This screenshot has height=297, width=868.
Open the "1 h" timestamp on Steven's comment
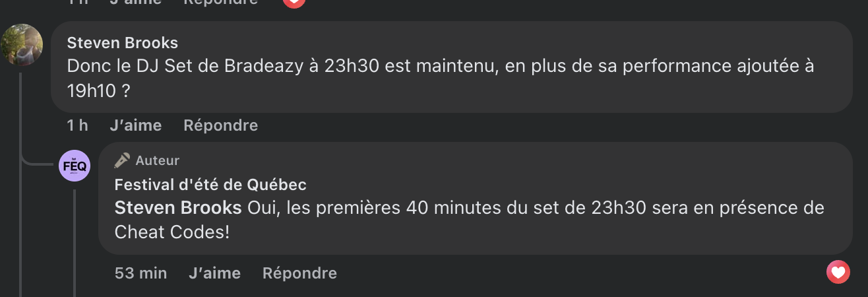tap(77, 125)
